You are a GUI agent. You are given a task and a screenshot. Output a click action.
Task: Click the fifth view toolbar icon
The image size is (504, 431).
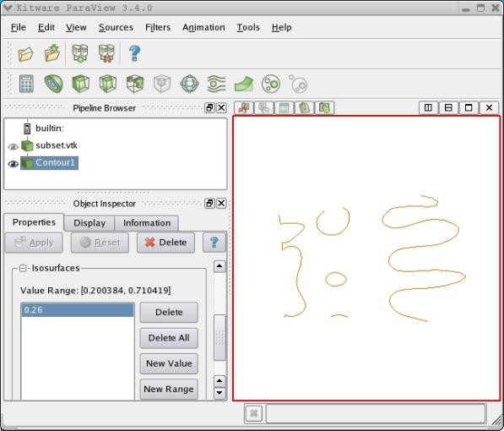coord(325,107)
